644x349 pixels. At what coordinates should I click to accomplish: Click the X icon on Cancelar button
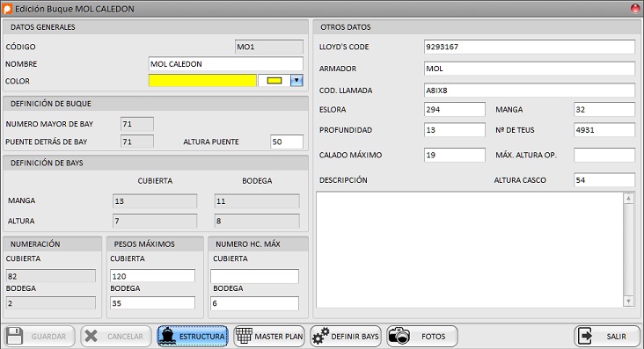pyautogui.click(x=91, y=337)
